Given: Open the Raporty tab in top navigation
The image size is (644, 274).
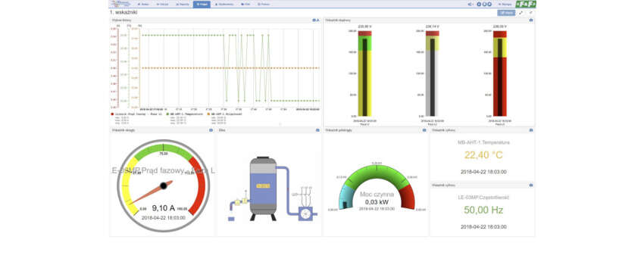Looking at the screenshot, I should pos(183,4).
